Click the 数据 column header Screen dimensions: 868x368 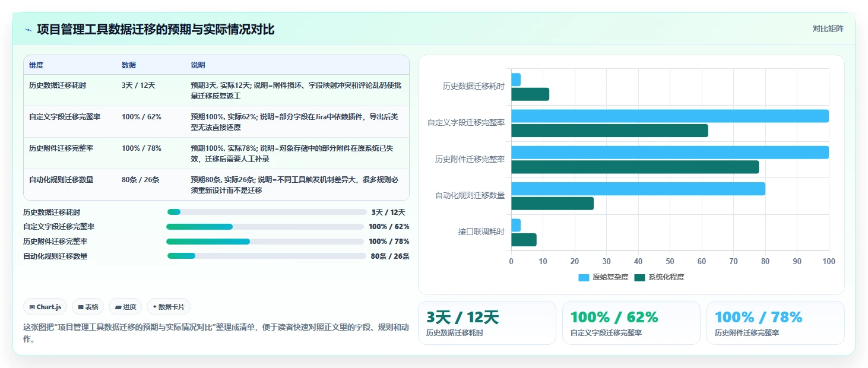(129, 65)
